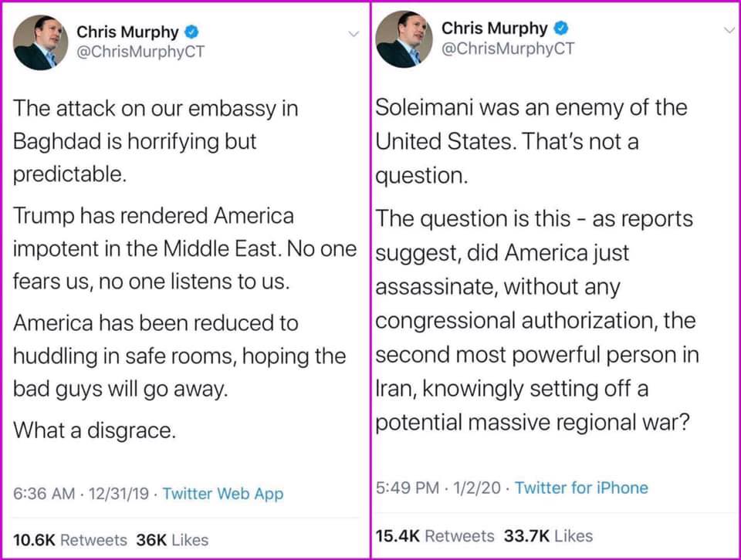
Task: View the 10.6K Retweets list
Action: [70, 540]
